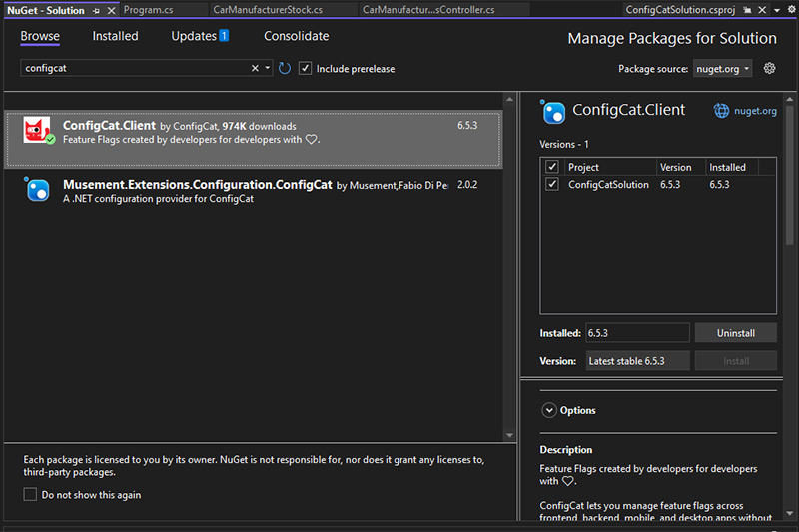Check Do not show this again
The width and height of the screenshot is (799, 532).
point(30,494)
